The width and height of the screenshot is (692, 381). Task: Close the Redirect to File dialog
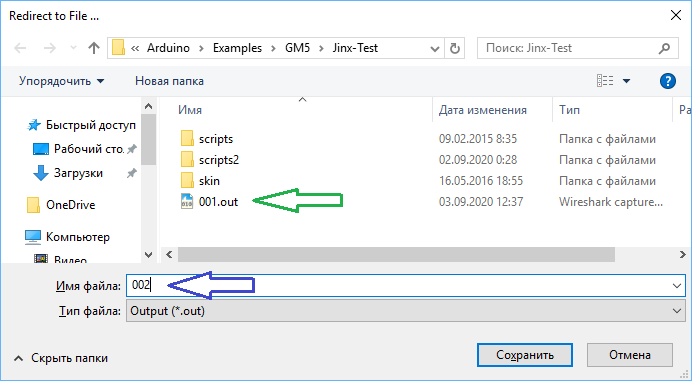click(x=676, y=15)
